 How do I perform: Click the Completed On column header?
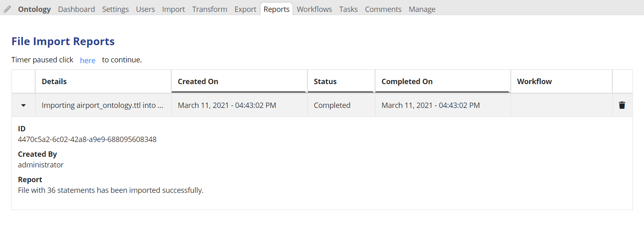[x=407, y=81]
